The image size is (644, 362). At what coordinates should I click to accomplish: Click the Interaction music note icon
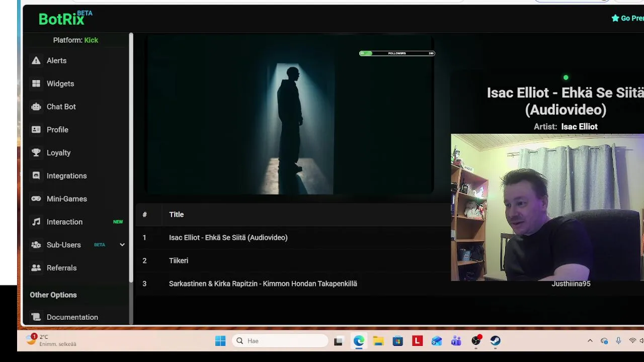coord(36,222)
